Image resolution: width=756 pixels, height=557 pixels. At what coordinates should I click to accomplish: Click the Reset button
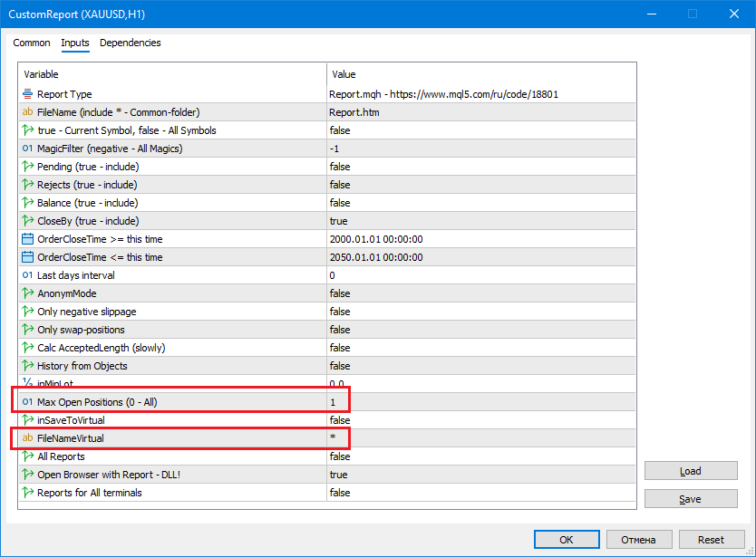pyautogui.click(x=711, y=540)
